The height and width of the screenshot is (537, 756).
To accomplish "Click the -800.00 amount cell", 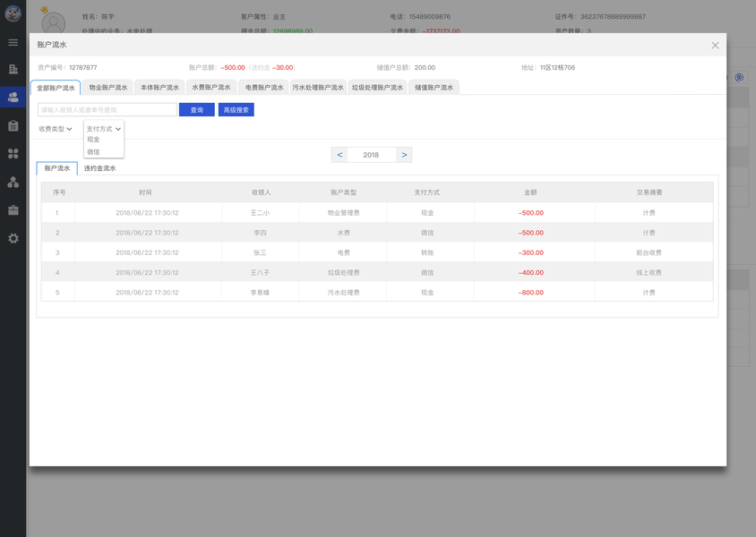I will [x=531, y=293].
